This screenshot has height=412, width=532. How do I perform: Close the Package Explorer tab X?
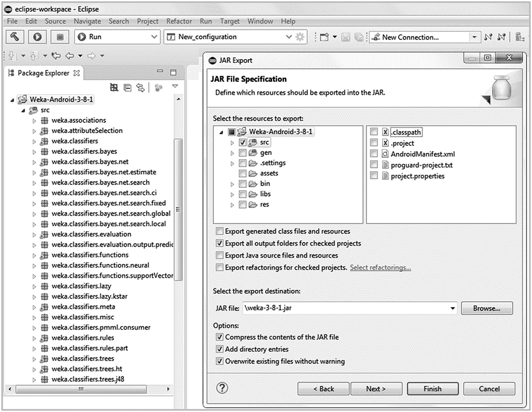(76, 73)
